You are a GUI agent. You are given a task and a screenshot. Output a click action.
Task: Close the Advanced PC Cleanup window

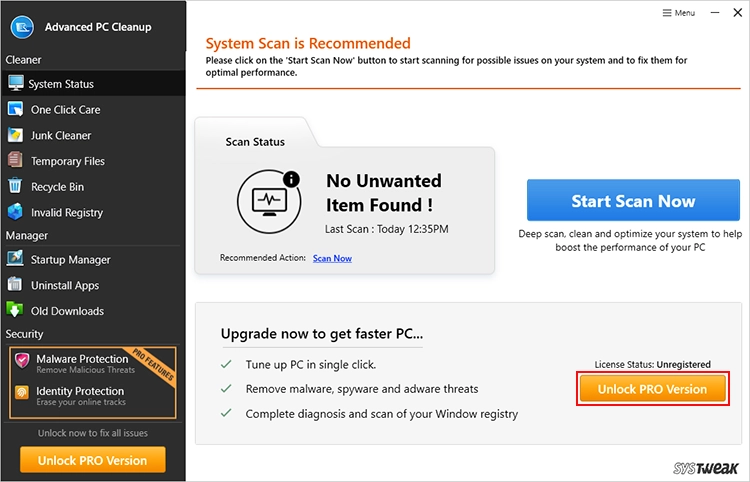point(738,13)
